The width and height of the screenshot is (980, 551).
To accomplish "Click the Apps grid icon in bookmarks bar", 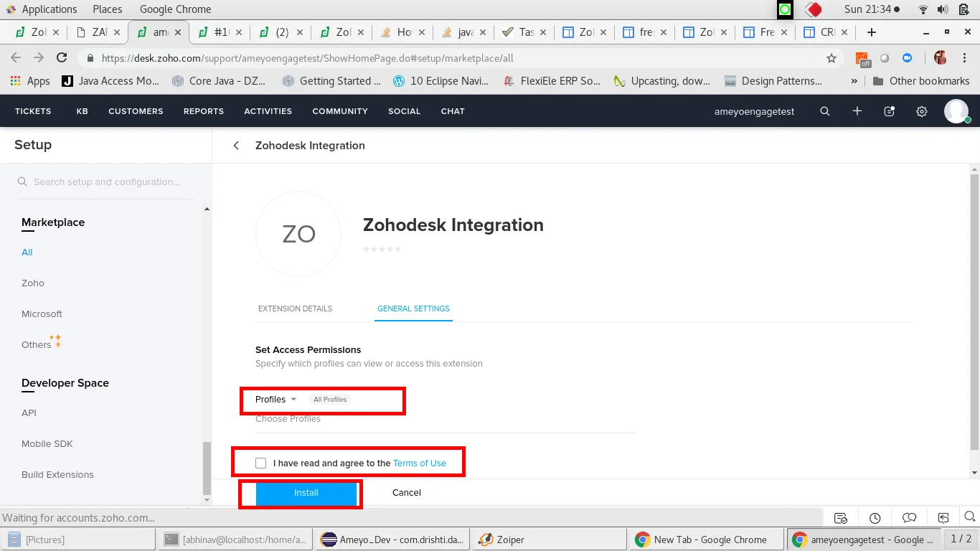I will (15, 81).
